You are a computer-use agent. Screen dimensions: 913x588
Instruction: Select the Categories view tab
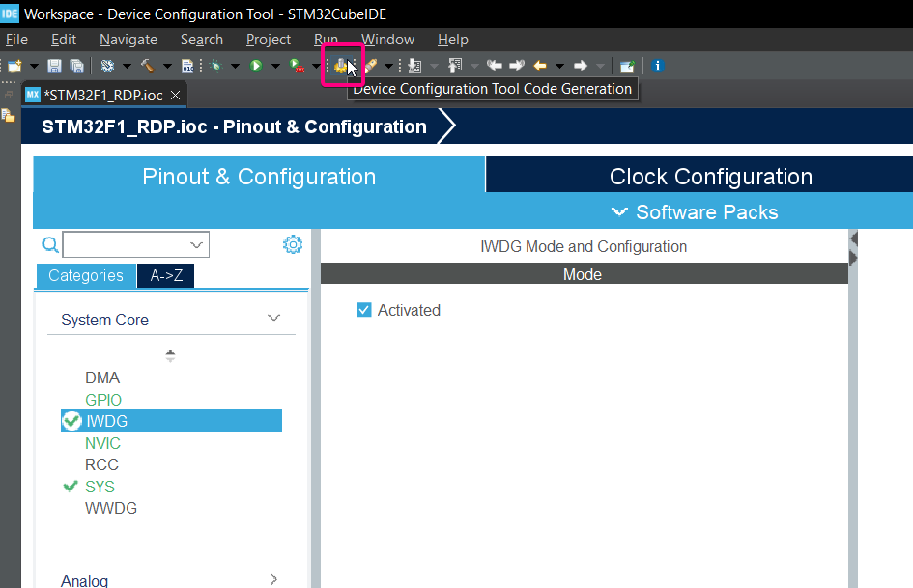click(x=86, y=275)
